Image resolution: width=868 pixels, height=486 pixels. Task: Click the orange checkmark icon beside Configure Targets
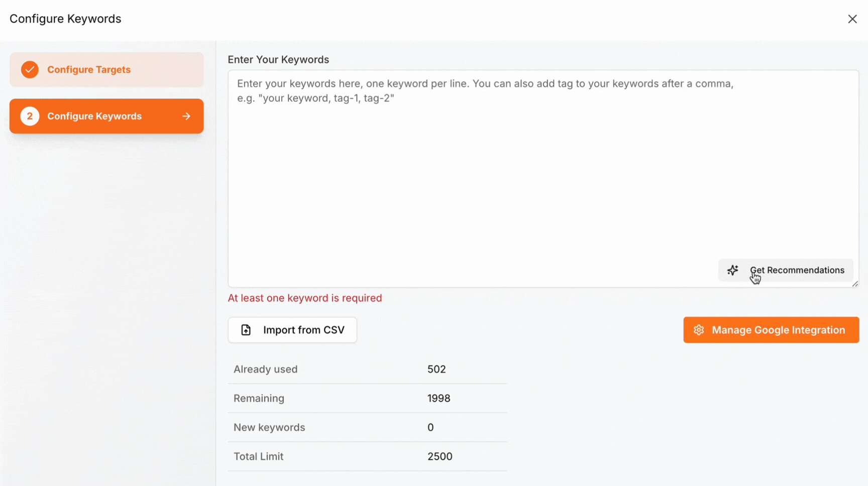tap(30, 70)
